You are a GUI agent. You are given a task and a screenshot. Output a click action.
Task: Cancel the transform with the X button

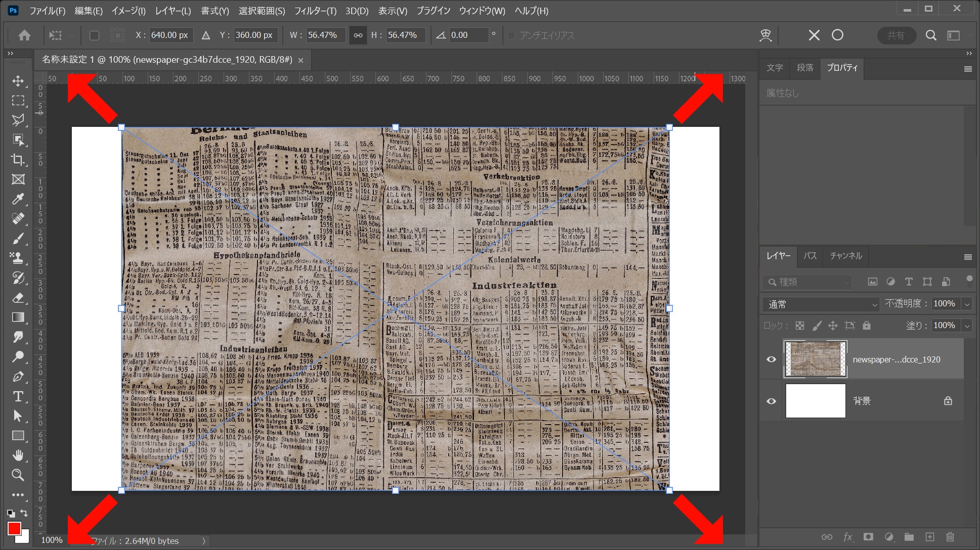pyautogui.click(x=814, y=35)
